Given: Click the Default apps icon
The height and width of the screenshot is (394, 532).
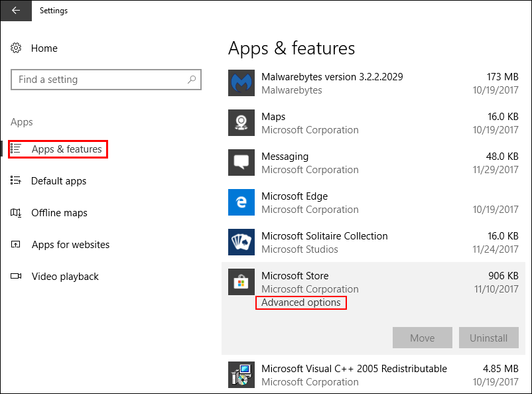Looking at the screenshot, I should 16,180.
